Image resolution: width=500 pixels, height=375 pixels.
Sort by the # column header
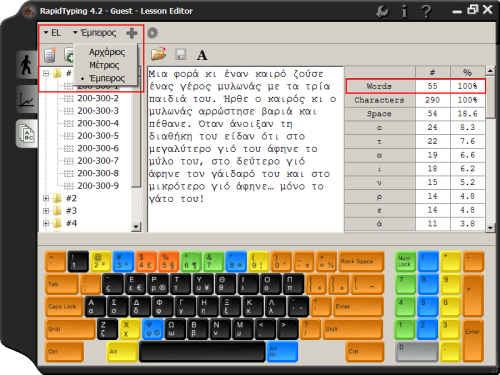tap(433, 72)
